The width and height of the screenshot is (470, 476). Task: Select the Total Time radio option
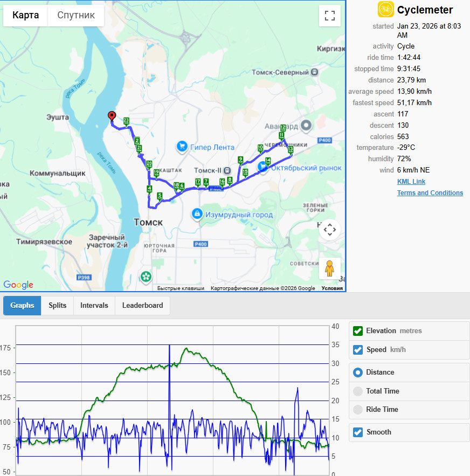point(358,391)
